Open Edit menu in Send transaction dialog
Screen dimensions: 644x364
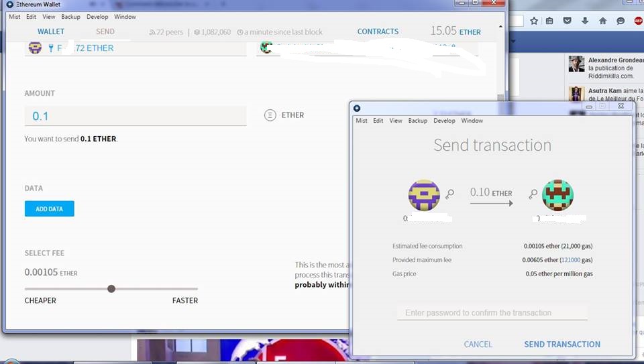378,121
